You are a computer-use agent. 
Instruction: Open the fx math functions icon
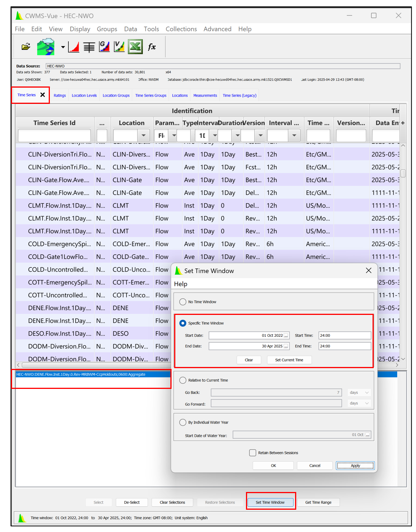pyautogui.click(x=152, y=47)
